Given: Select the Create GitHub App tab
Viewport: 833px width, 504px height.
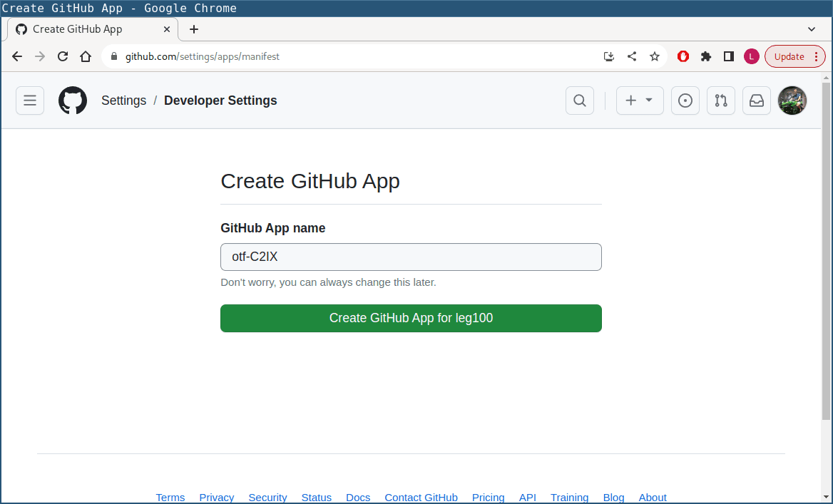Looking at the screenshot, I should click(93, 29).
